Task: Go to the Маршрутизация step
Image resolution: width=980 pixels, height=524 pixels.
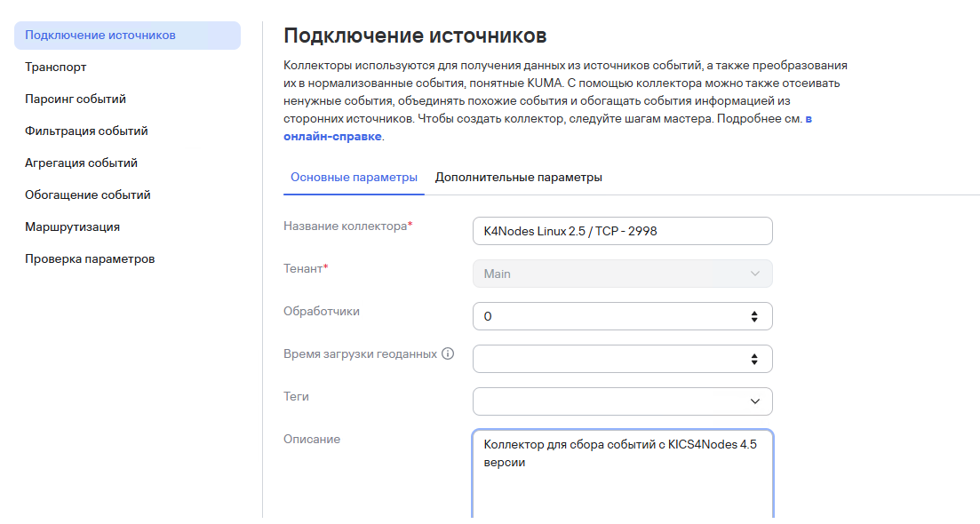Action: [73, 226]
